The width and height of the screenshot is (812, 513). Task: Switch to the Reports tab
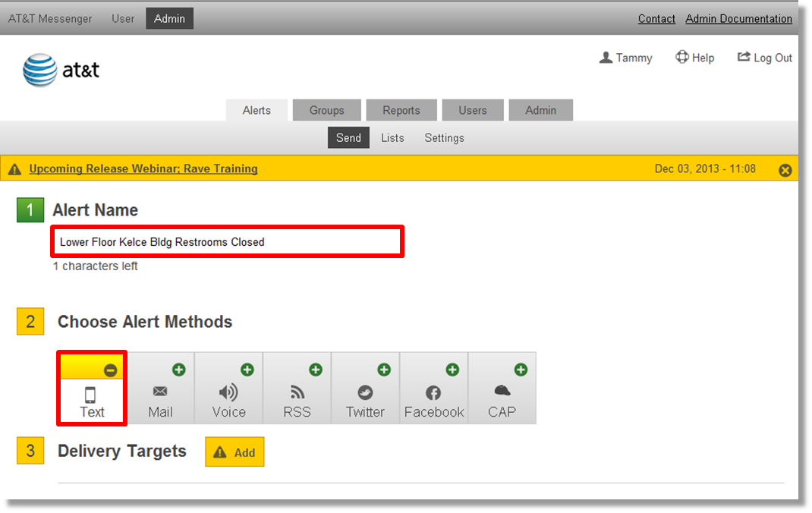click(x=401, y=110)
